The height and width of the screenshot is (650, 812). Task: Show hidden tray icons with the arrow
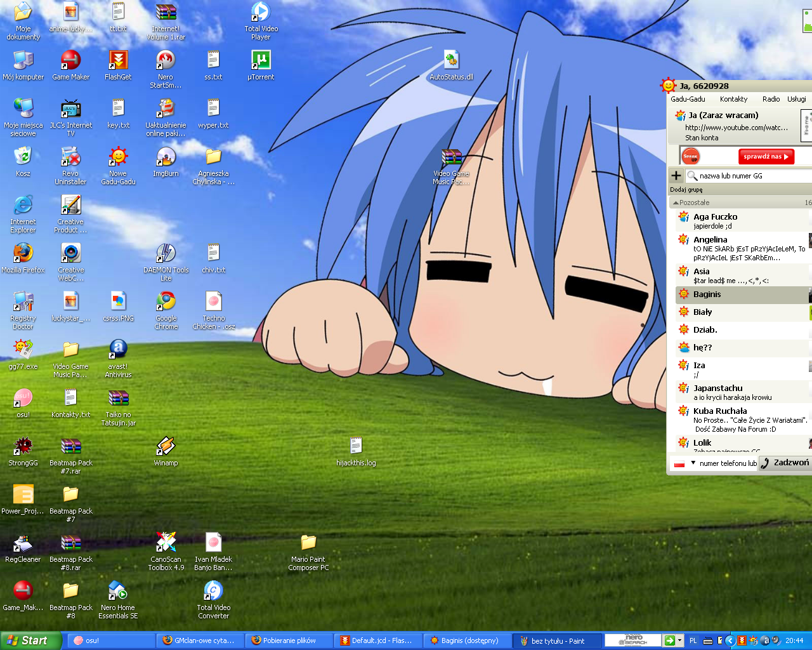(x=730, y=640)
